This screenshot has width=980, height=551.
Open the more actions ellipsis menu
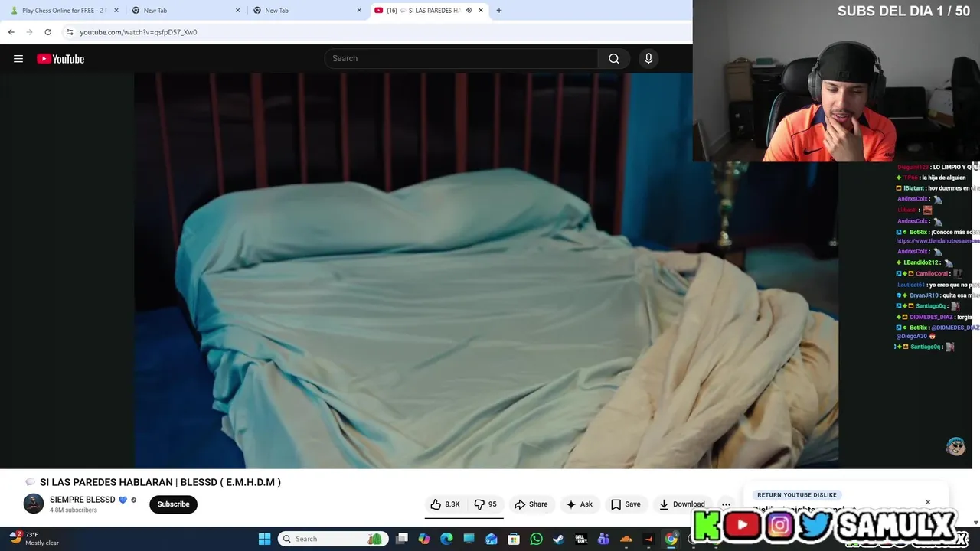726,504
